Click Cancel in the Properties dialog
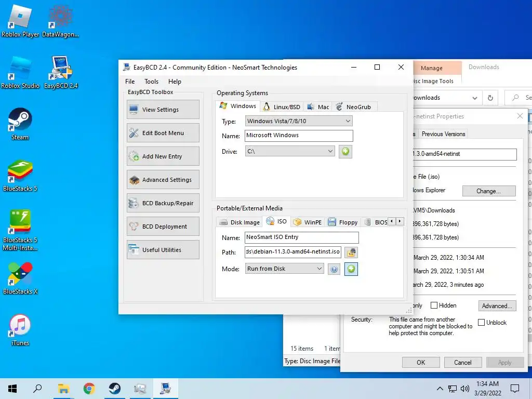This screenshot has width=532, height=399. [463, 362]
